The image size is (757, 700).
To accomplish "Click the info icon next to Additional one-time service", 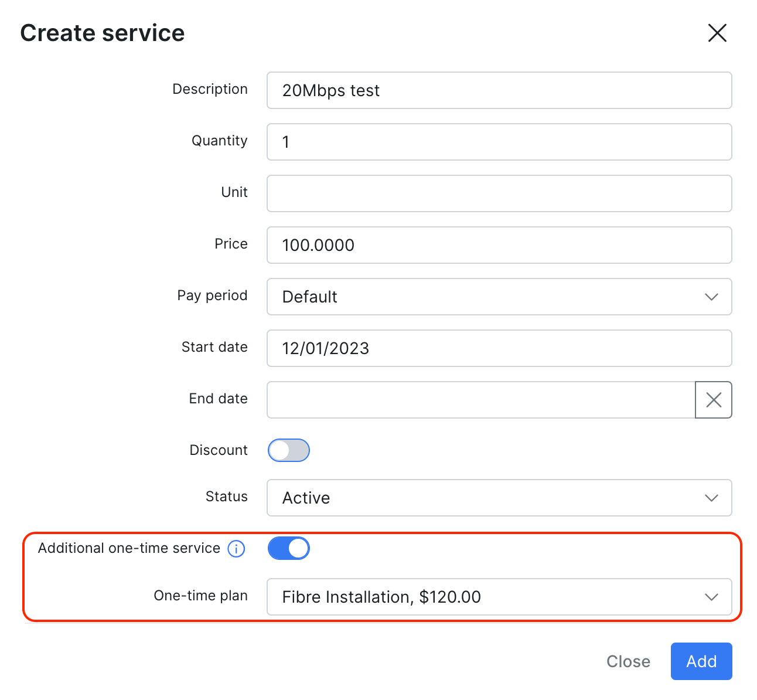I will 236,548.
